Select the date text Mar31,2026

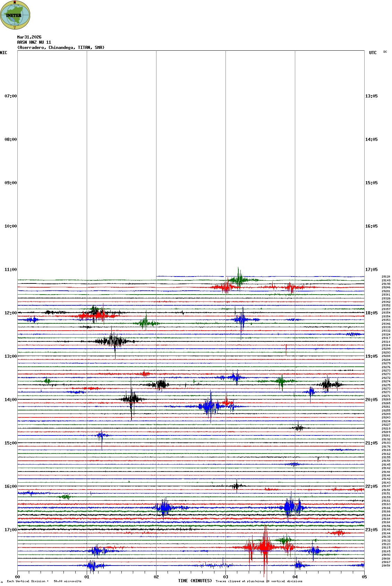[x=29, y=37]
